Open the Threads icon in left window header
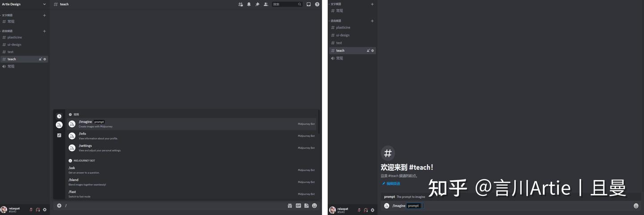The height and width of the screenshot is (215, 644). [241, 4]
